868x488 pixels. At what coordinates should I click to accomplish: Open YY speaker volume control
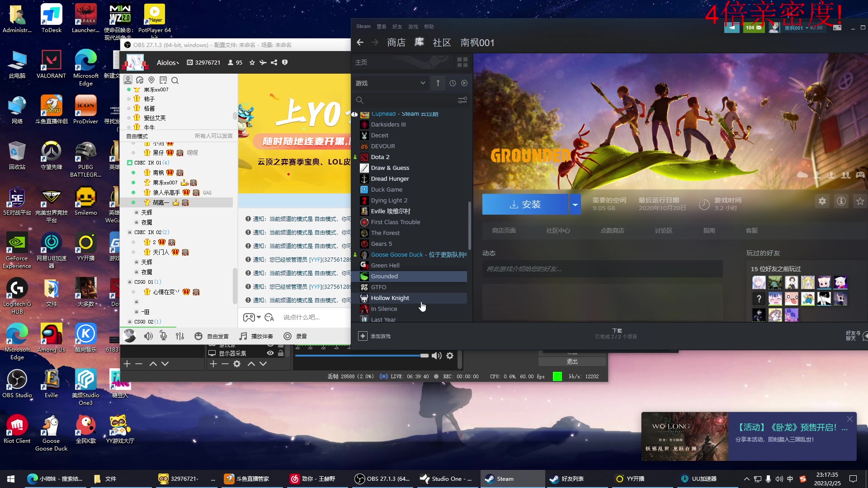tap(148, 336)
